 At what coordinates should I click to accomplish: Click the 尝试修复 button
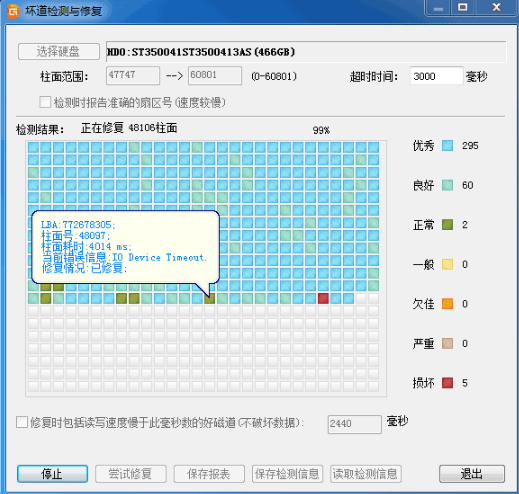(131, 474)
